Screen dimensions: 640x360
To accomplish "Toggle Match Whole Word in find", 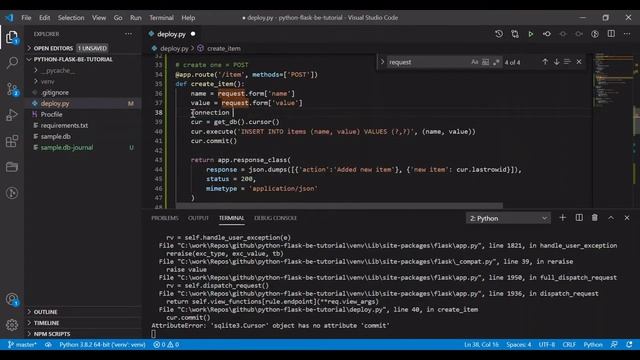I will [485, 62].
